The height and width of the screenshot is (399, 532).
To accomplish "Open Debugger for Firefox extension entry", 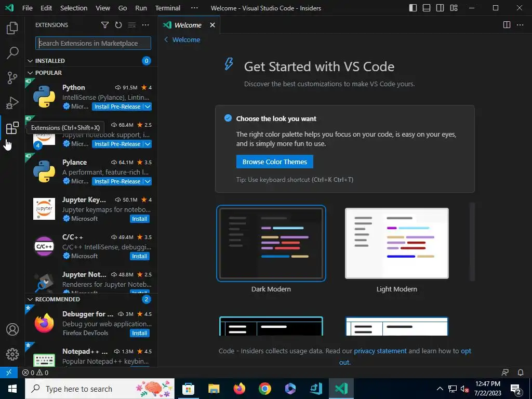I will (x=91, y=324).
